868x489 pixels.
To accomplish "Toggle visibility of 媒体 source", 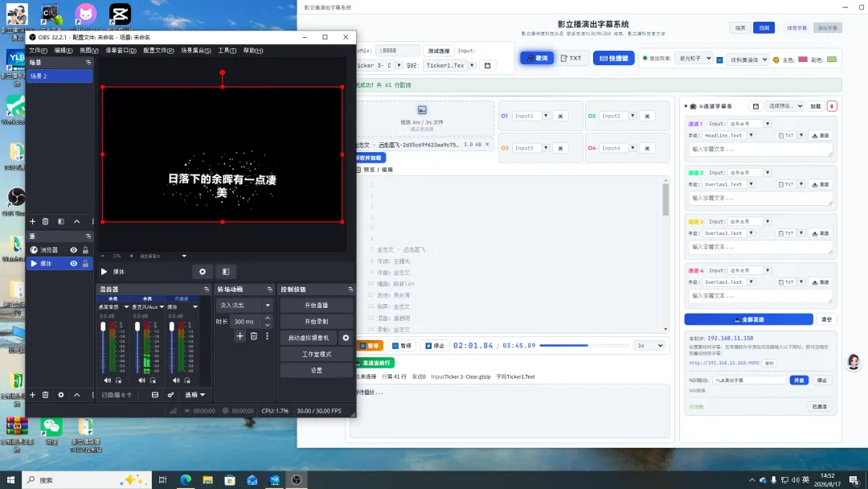I will click(74, 264).
